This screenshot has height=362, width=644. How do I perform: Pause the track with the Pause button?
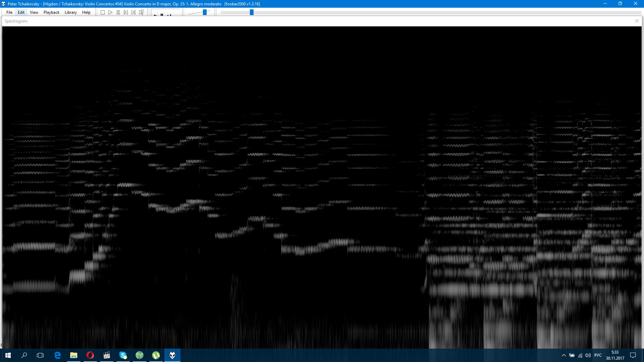coord(118,12)
